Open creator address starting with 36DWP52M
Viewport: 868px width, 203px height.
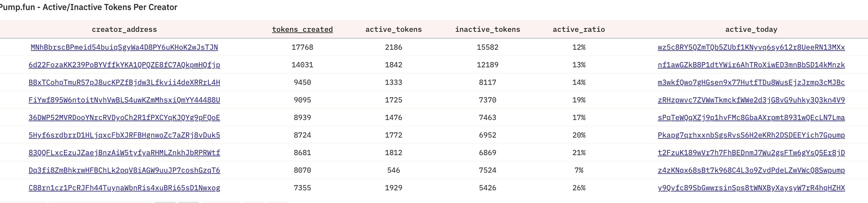[124, 118]
